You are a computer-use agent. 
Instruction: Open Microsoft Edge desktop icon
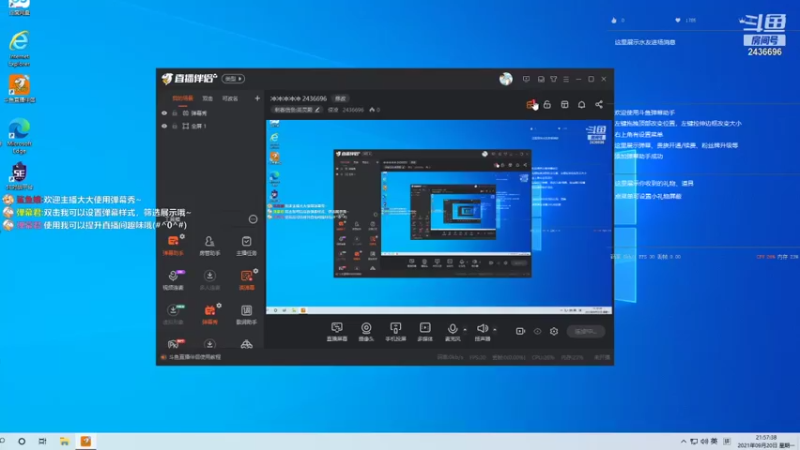point(19,136)
